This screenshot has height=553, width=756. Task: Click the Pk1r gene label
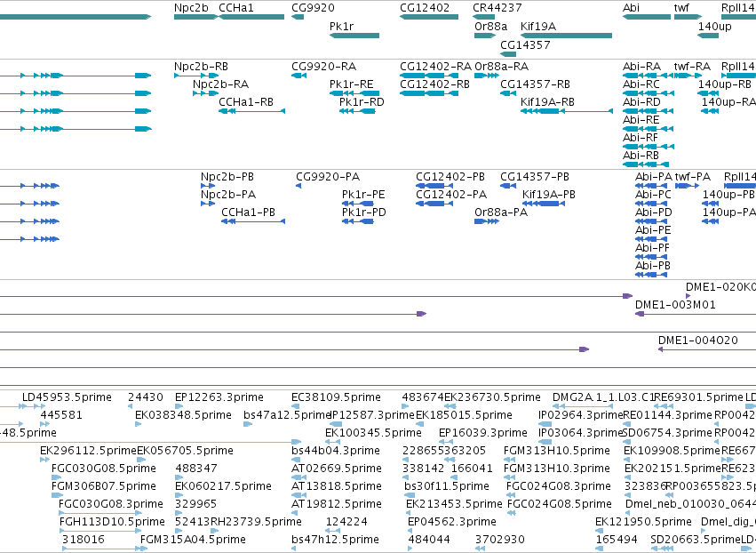pos(341,27)
